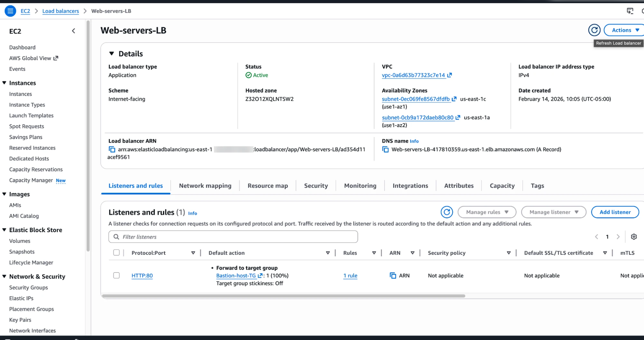Open the 1 rule link
The height and width of the screenshot is (340, 644).
point(350,276)
